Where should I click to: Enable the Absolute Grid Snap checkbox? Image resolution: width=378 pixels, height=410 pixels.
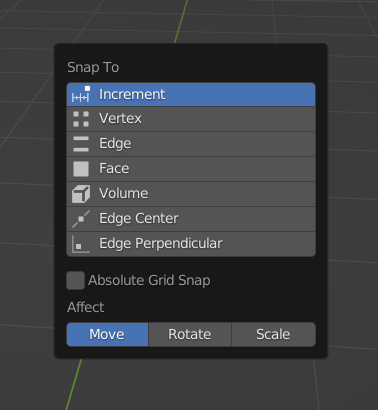pos(75,280)
